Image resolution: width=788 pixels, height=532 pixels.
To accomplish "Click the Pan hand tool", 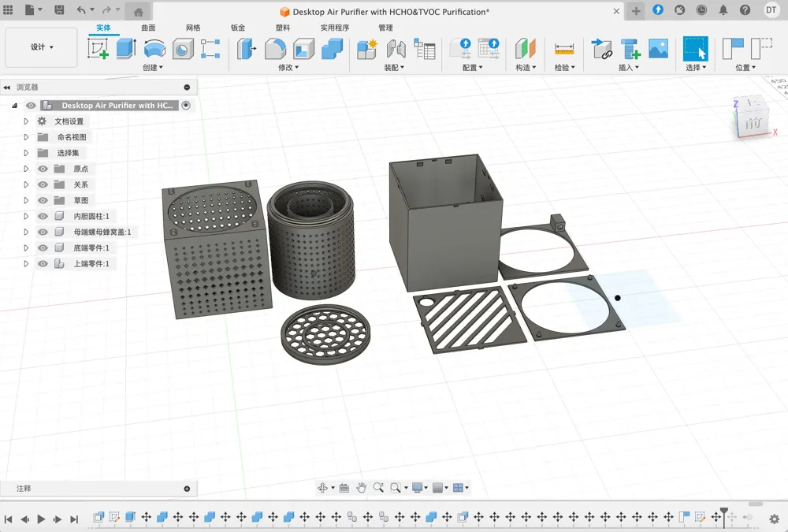I will click(x=362, y=487).
